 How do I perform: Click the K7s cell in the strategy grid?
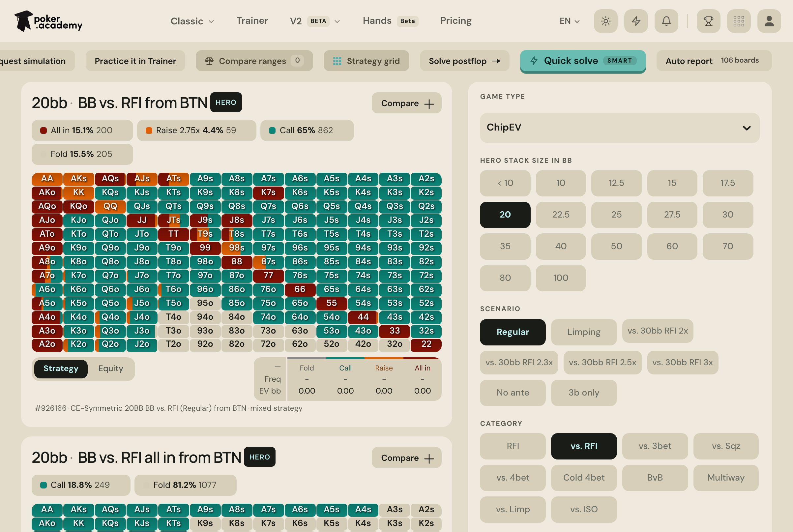pyautogui.click(x=268, y=193)
